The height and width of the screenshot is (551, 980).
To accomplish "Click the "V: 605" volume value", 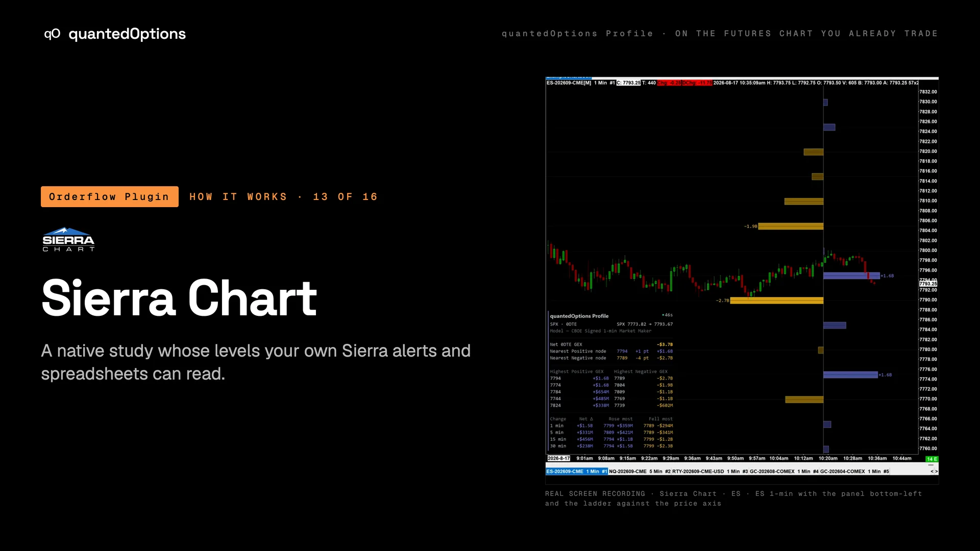I will click(x=849, y=83).
